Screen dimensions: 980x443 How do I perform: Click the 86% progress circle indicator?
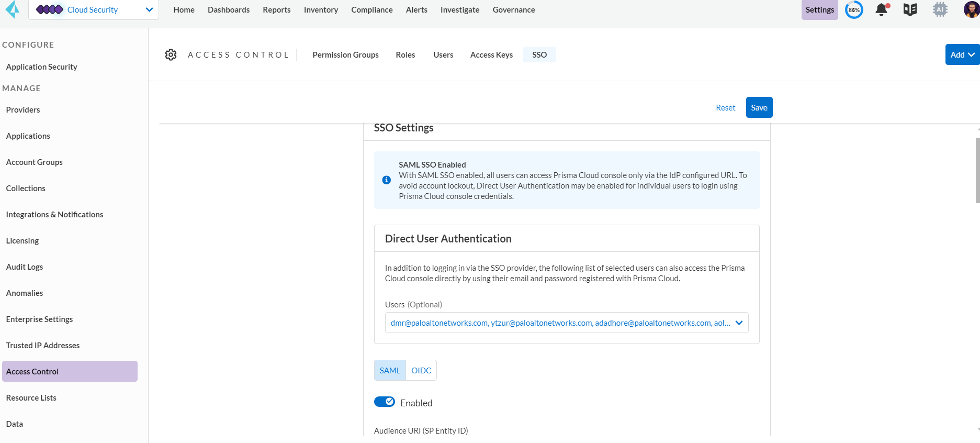(x=854, y=10)
